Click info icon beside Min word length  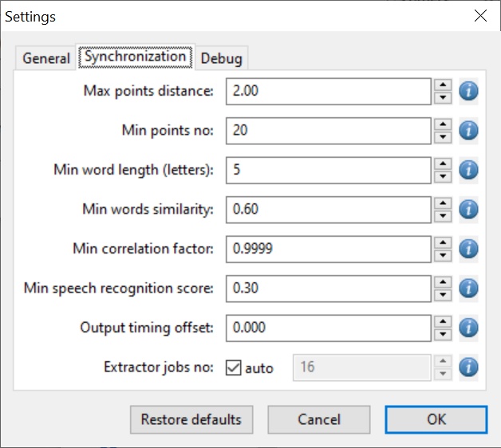coord(468,171)
